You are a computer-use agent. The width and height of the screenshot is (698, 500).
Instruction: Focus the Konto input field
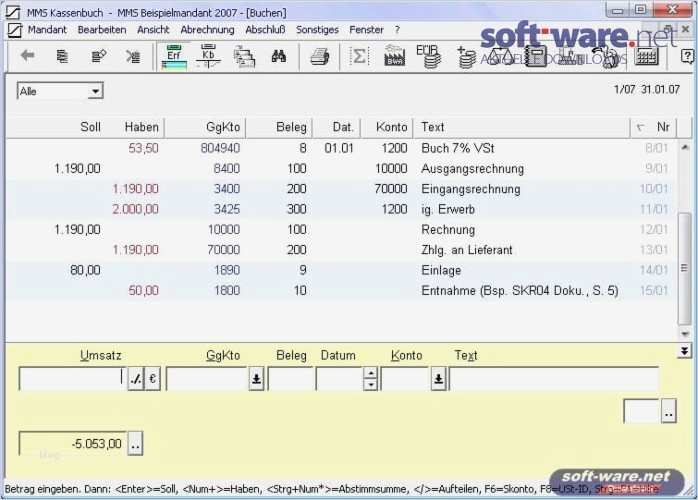[405, 378]
